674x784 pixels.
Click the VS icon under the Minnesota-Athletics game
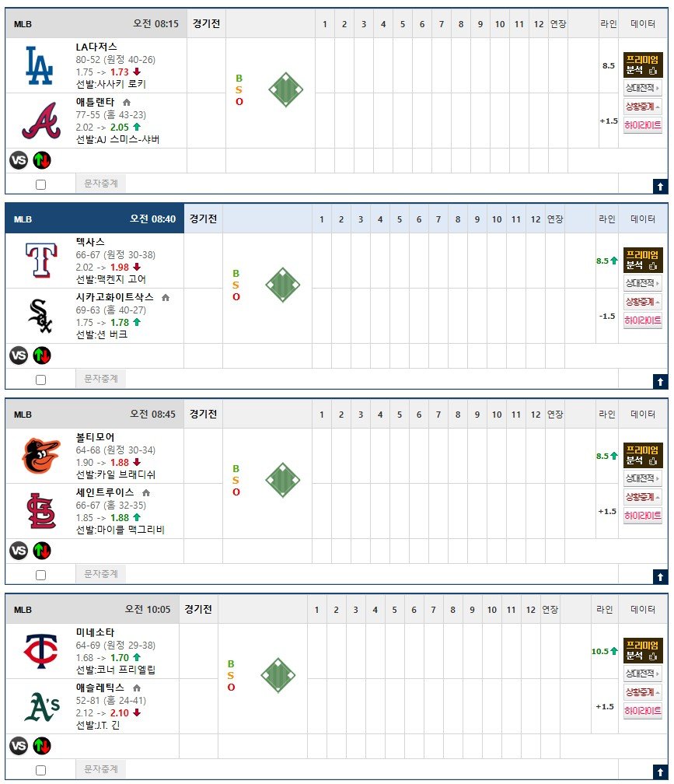(19, 746)
